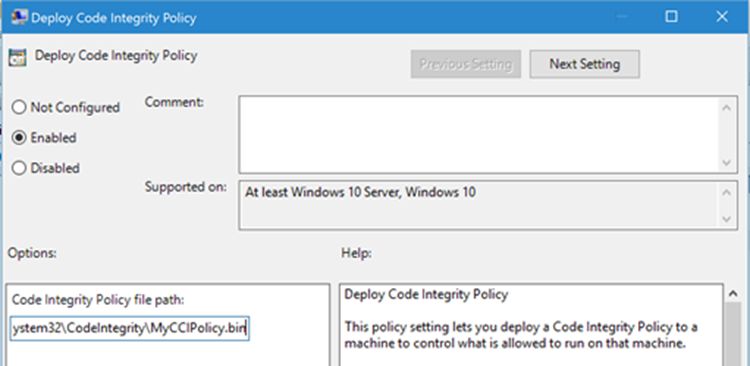750x366 pixels.
Task: Click the 'Options:' label
Action: click(x=32, y=253)
